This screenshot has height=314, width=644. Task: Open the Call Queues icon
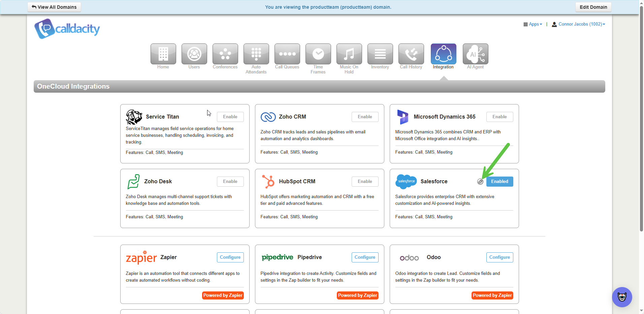(x=287, y=54)
